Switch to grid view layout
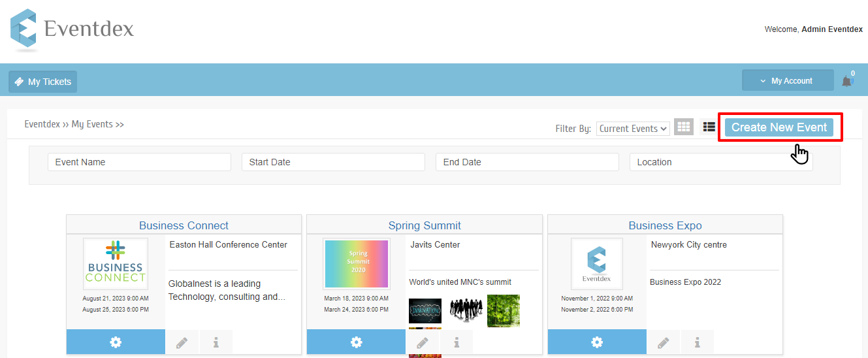Viewport: 868px width, 358px height. coord(683,127)
